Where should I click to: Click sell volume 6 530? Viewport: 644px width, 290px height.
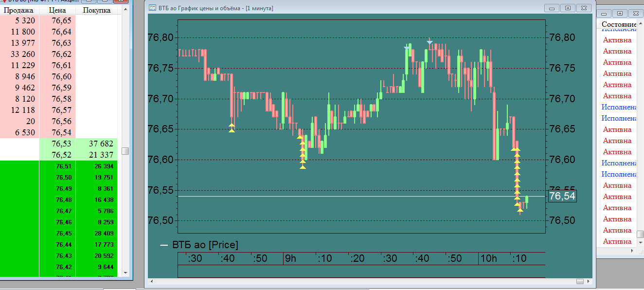(x=25, y=132)
